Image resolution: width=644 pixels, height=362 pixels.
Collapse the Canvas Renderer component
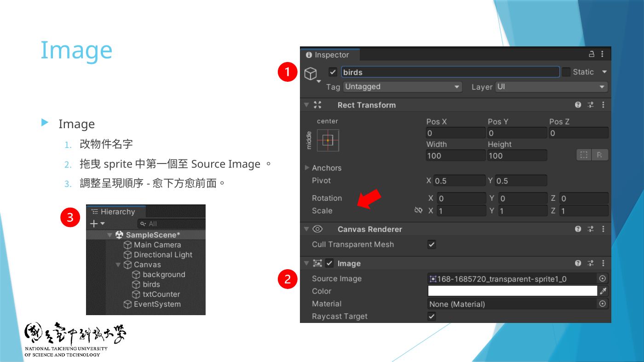[306, 229]
